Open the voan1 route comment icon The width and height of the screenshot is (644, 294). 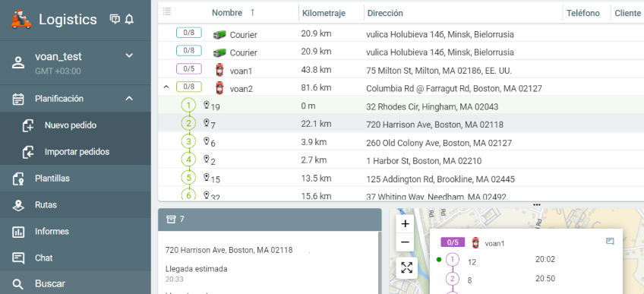click(x=610, y=242)
